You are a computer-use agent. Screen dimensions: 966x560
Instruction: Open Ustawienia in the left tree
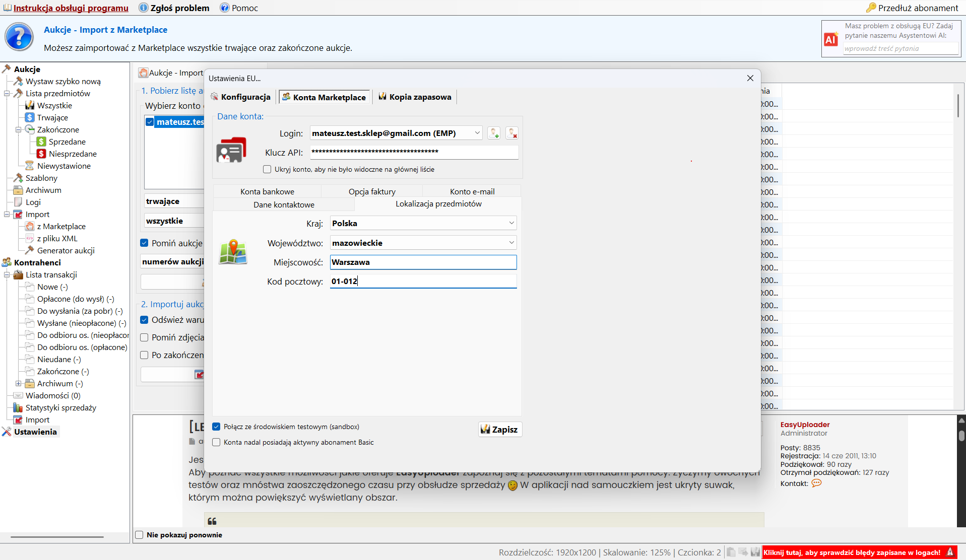[x=35, y=432]
